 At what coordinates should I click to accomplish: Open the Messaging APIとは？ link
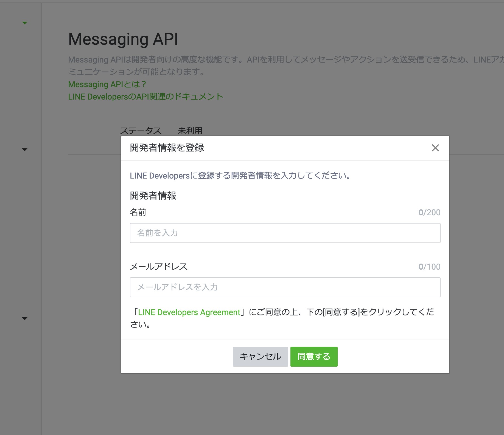tap(107, 84)
